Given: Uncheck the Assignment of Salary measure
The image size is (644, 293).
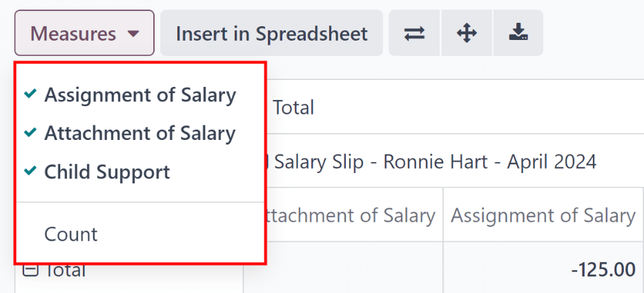Looking at the screenshot, I should click(x=139, y=94).
